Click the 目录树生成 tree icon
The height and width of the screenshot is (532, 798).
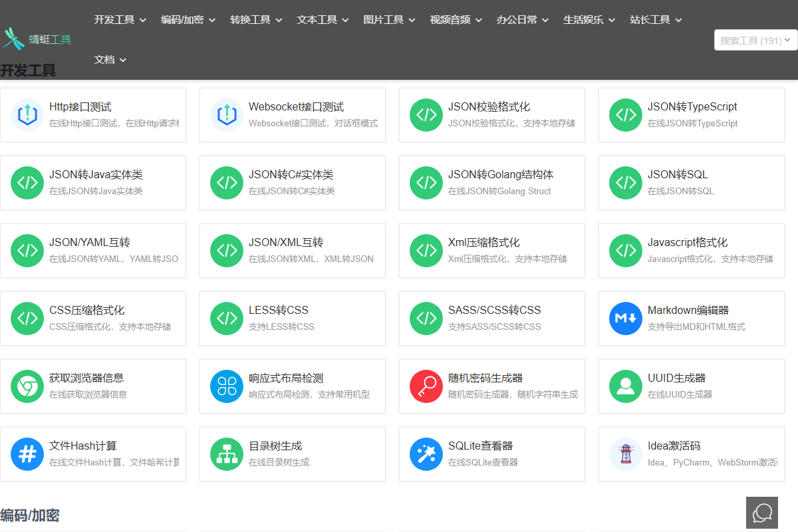[227, 454]
